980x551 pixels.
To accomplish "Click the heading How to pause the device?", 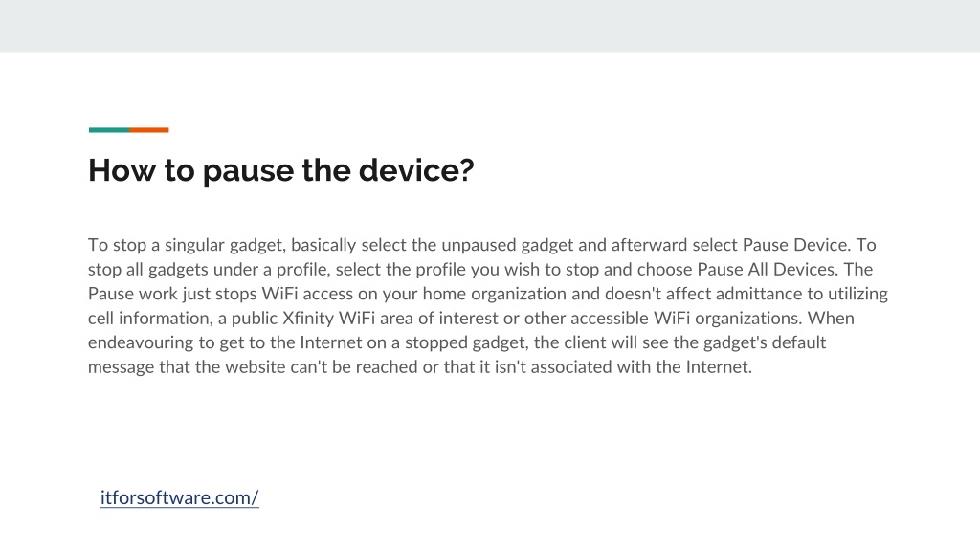I will [281, 170].
